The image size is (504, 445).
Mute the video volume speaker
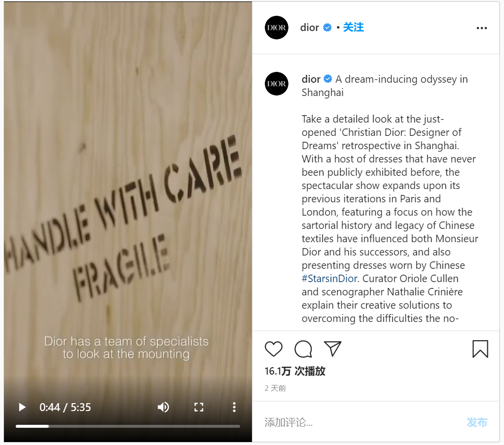(163, 408)
